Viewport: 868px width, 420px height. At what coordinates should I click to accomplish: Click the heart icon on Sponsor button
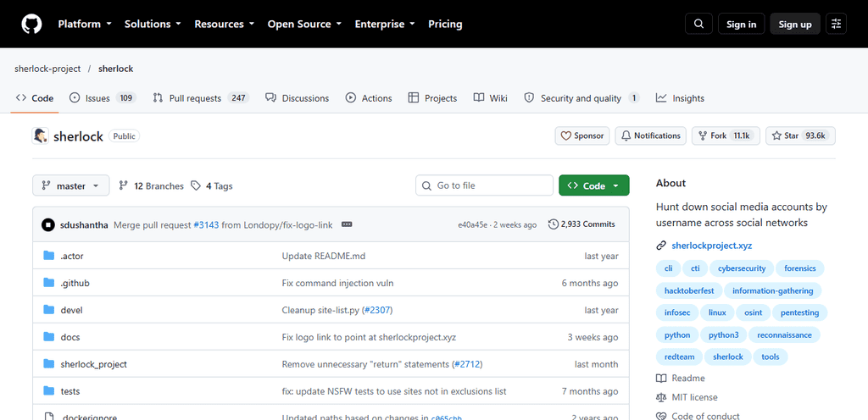point(565,136)
